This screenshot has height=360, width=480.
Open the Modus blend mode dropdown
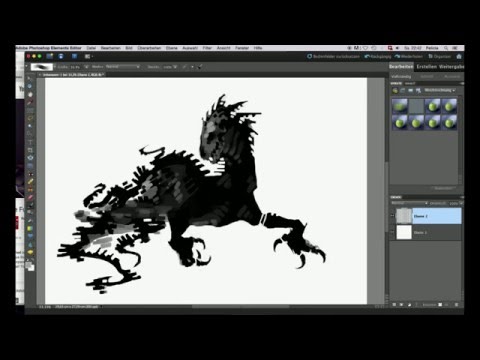click(x=122, y=67)
